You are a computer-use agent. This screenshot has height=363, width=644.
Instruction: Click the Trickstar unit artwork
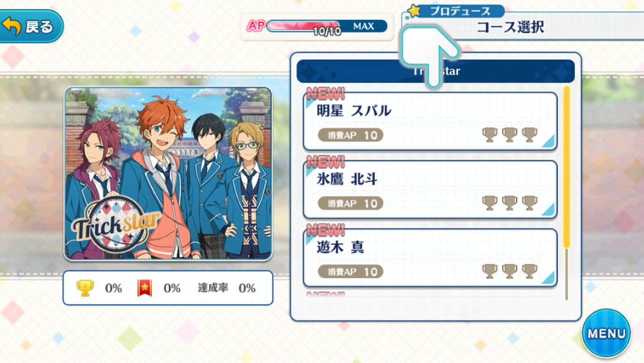(168, 174)
